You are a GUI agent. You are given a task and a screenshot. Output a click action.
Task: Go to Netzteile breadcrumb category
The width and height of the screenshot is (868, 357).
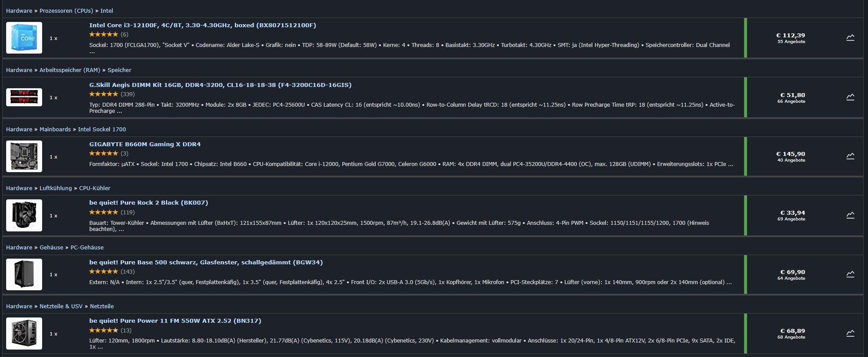pos(102,306)
